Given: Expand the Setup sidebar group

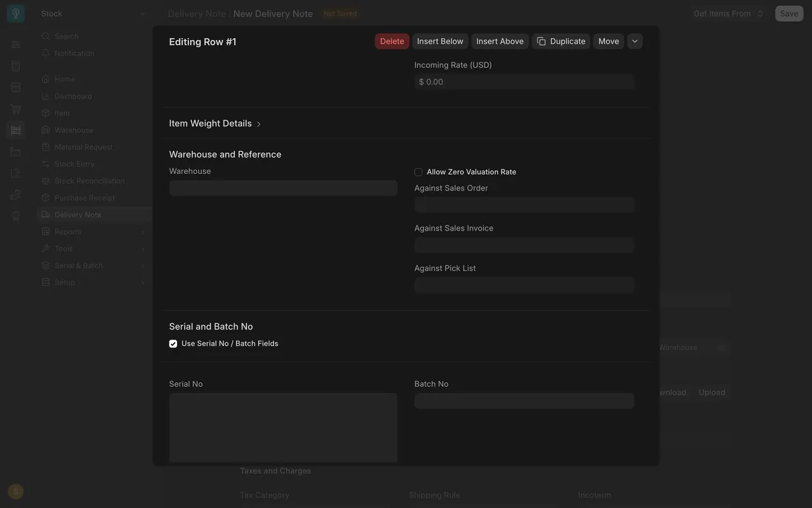Looking at the screenshot, I should coord(94,283).
